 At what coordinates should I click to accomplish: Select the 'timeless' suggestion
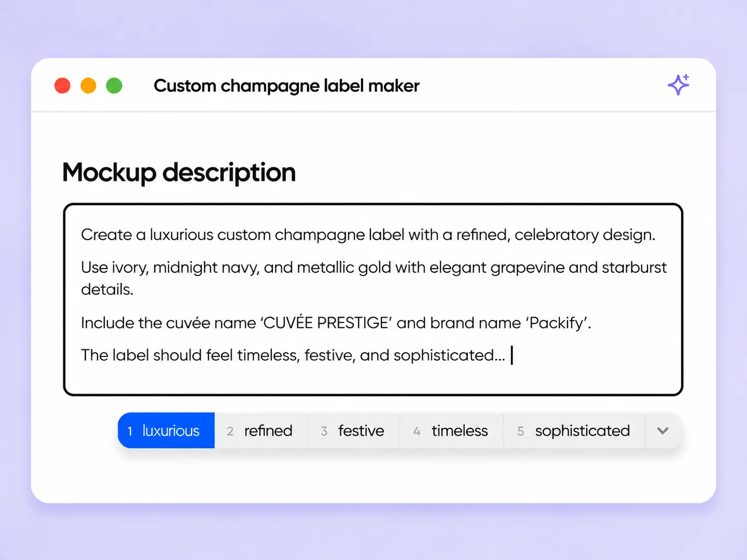tap(451, 431)
